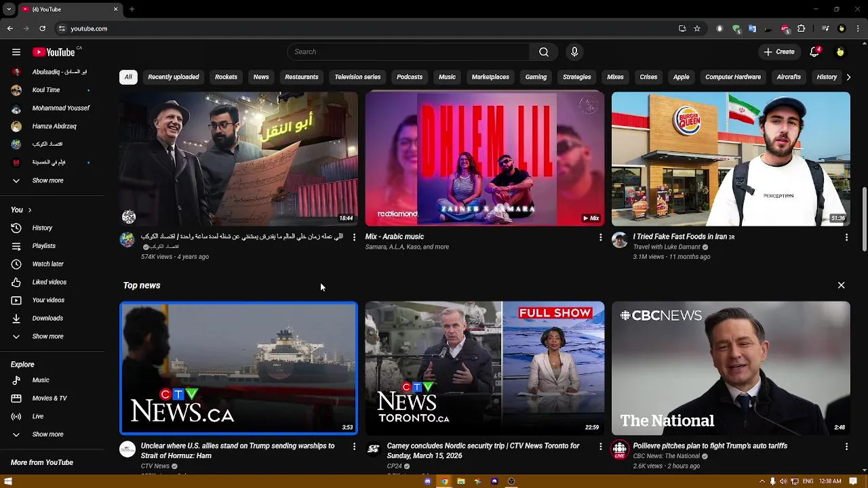Open CTV News channel avatar
The height and width of the screenshot is (488, 868).
tap(127, 449)
